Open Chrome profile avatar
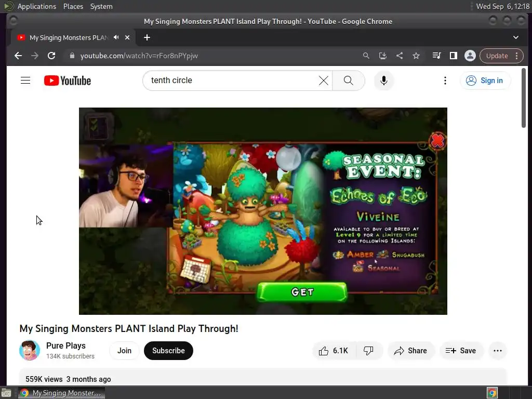532x399 pixels. pyautogui.click(x=470, y=56)
